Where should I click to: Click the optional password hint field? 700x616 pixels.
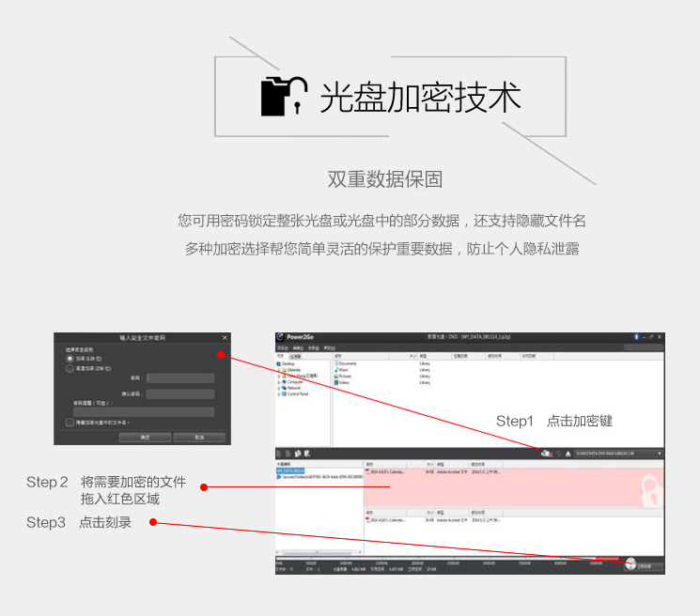[144, 411]
